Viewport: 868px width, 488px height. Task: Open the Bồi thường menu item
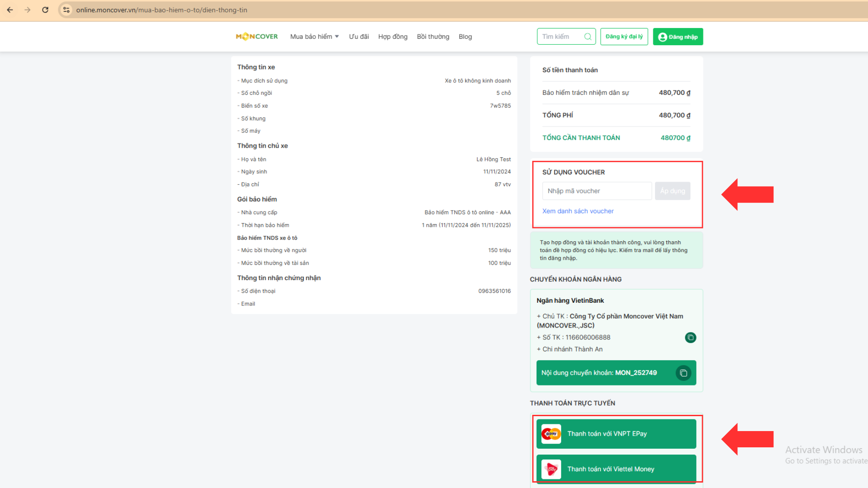(x=433, y=37)
